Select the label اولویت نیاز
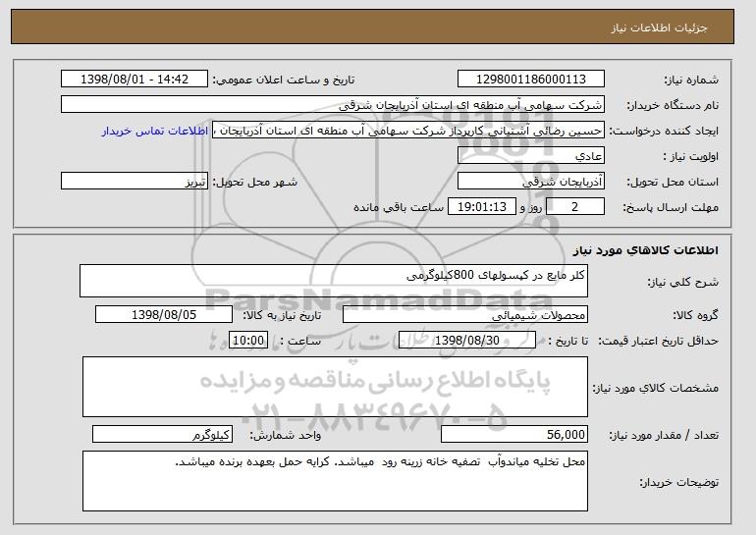Screen dimensions: 756x535 [691, 156]
